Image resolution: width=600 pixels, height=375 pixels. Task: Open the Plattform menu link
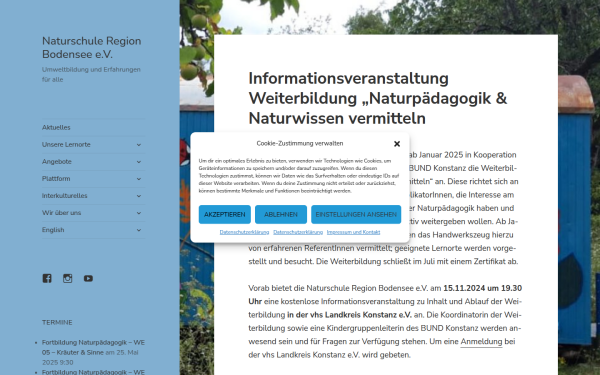tap(56, 179)
